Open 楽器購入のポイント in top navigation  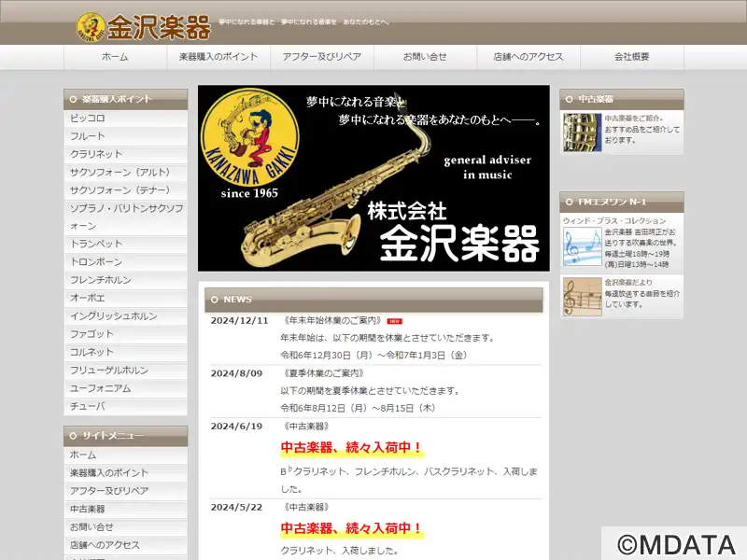tap(218, 57)
